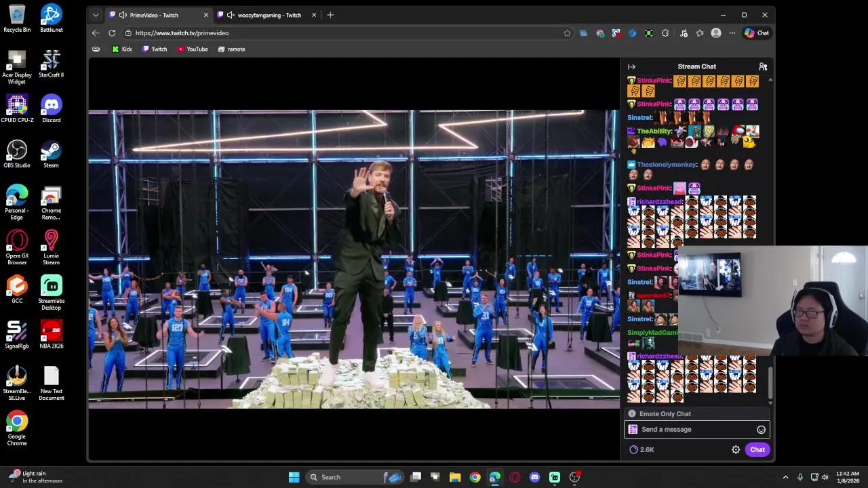Image resolution: width=868 pixels, height=488 pixels.
Task: Open OBS Studio from the taskbar
Action: [574, 477]
